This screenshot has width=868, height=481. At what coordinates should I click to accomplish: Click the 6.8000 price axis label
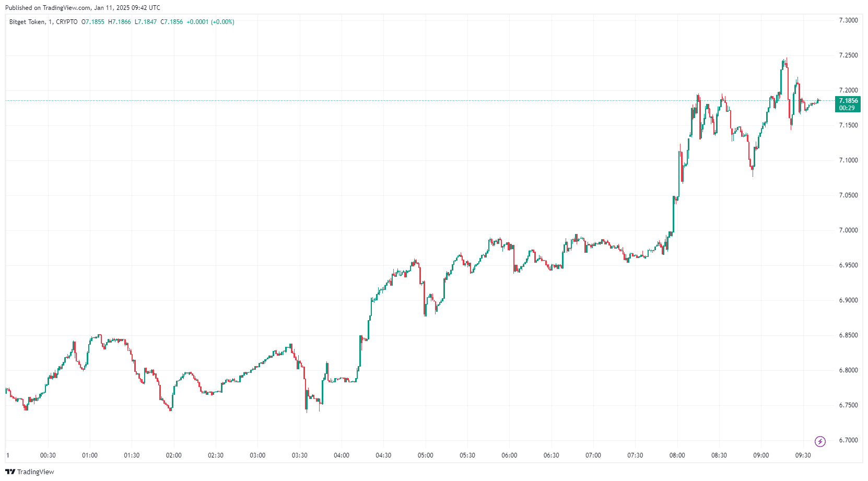(848, 370)
